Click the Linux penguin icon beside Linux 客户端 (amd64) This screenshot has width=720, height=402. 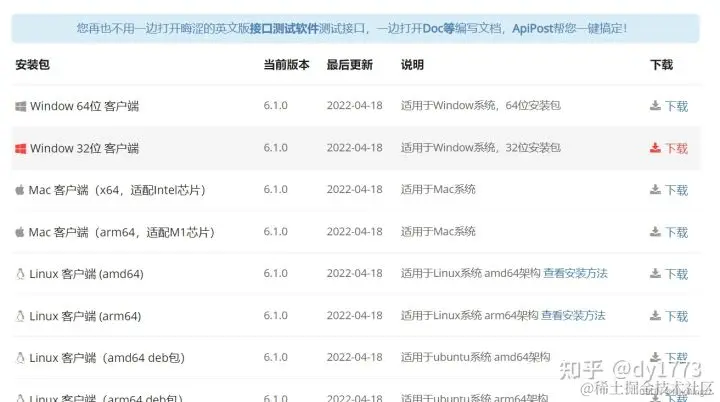click(x=20, y=274)
